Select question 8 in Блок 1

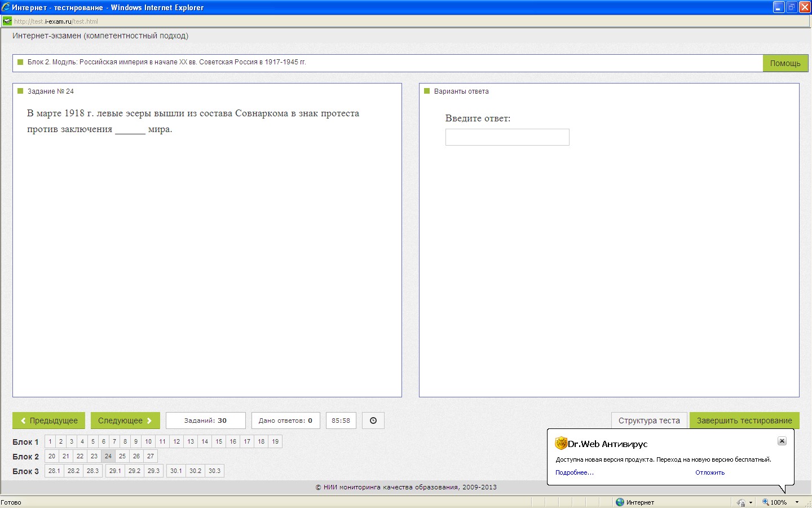pos(125,441)
